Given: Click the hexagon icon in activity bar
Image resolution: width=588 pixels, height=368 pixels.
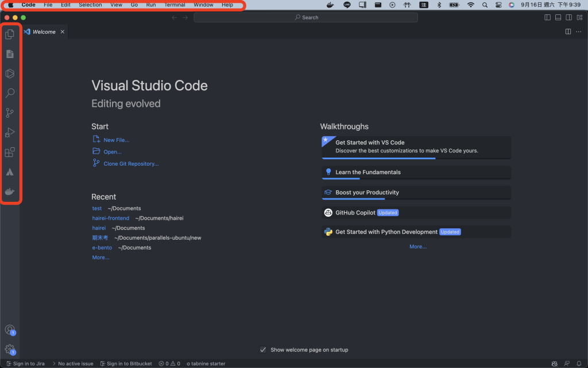Looking at the screenshot, I should [x=10, y=74].
